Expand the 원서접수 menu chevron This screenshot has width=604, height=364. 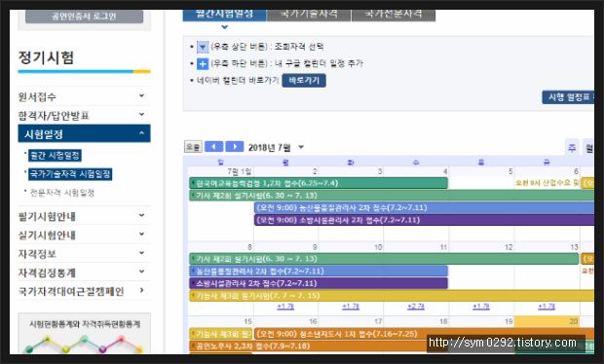pos(142,95)
